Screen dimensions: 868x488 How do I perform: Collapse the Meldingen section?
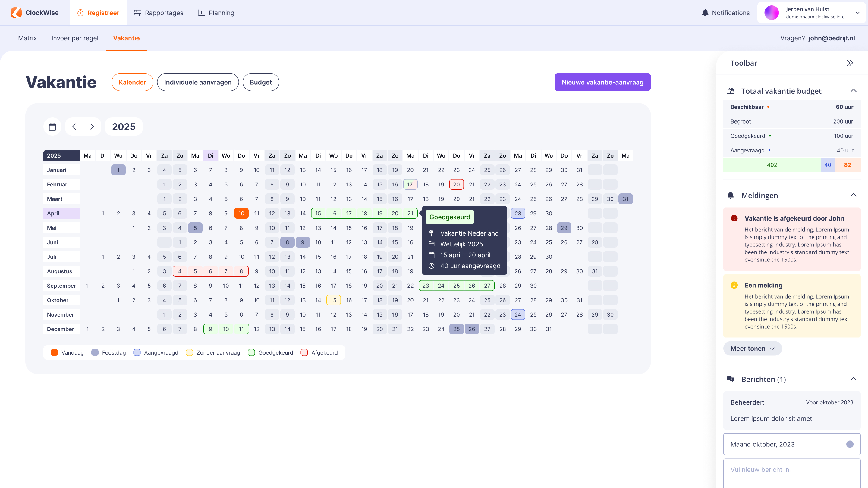point(853,195)
